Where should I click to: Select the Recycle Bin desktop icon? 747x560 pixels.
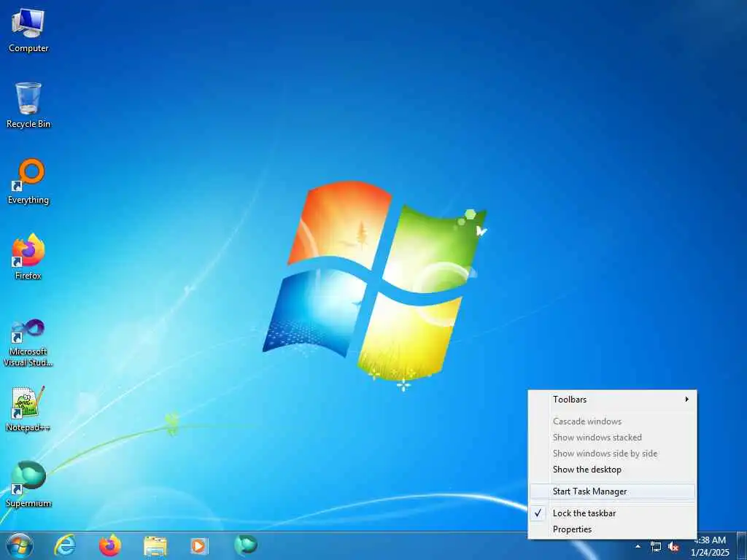pyautogui.click(x=28, y=106)
